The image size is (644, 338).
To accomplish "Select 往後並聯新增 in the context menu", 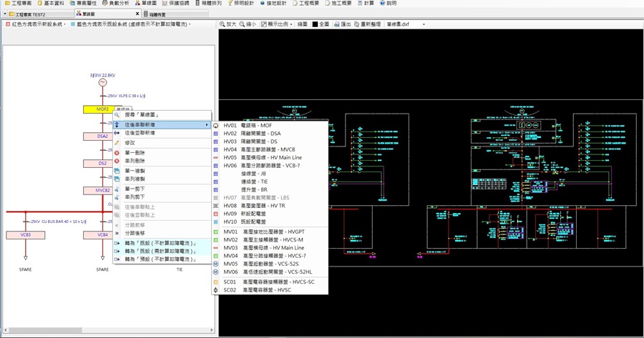I will pos(162,133).
